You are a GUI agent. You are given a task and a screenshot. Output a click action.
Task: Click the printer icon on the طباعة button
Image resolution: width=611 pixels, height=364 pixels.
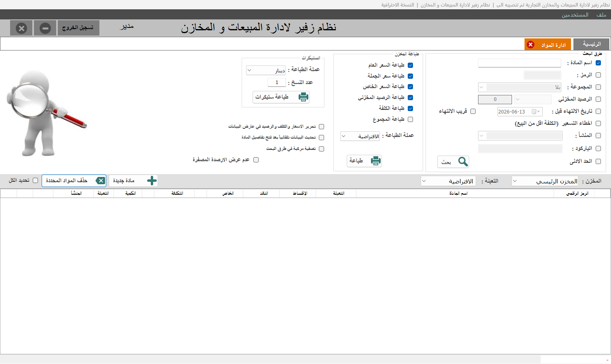[376, 161]
